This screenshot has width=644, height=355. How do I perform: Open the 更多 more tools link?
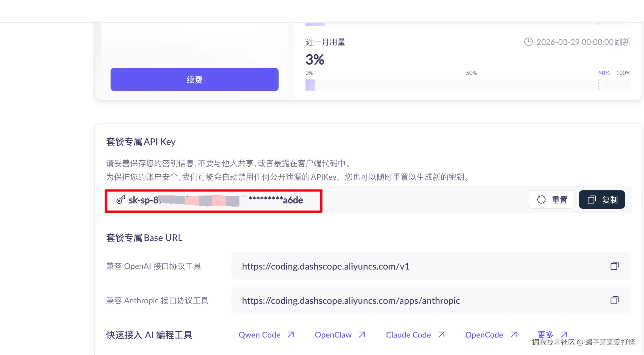pos(552,334)
